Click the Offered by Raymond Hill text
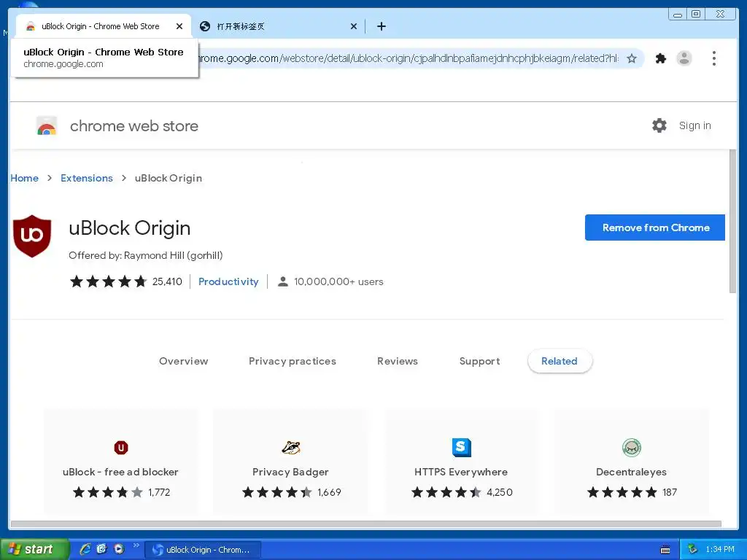 click(x=146, y=255)
